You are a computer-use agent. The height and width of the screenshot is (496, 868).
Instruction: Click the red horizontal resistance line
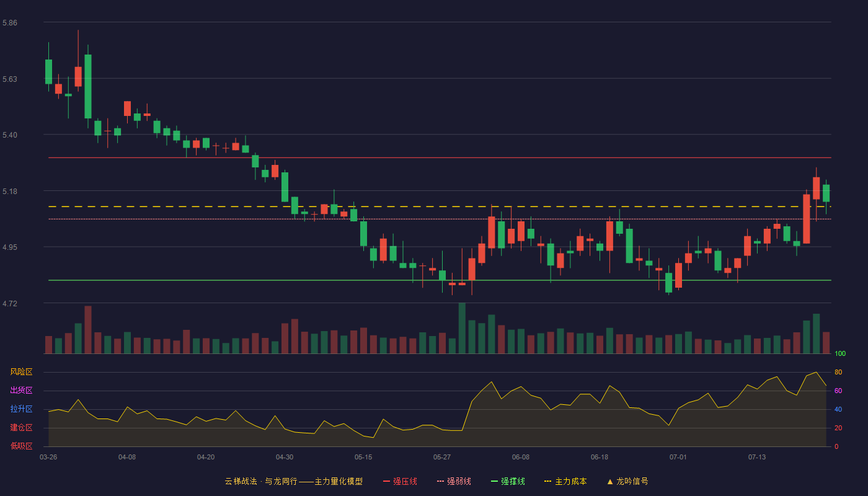click(440, 157)
